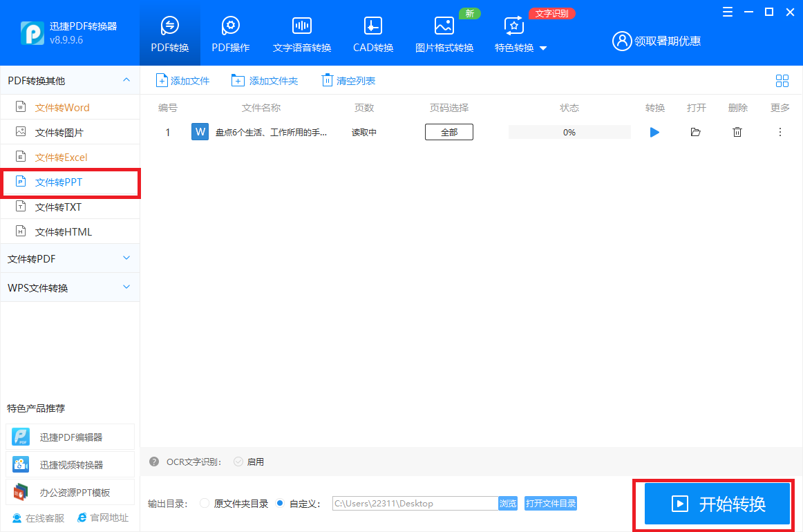This screenshot has height=532, width=803.
Task: Click the v8.9.9.6 version label
Action: coord(66,40)
